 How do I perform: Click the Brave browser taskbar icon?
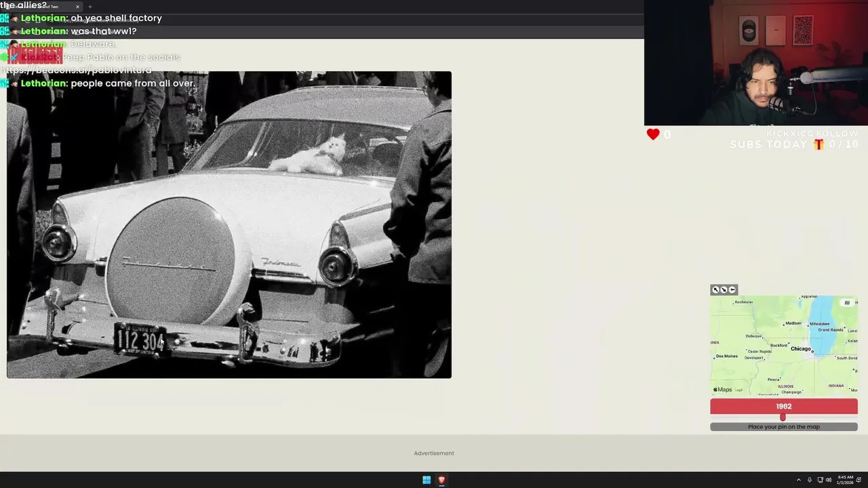441,480
